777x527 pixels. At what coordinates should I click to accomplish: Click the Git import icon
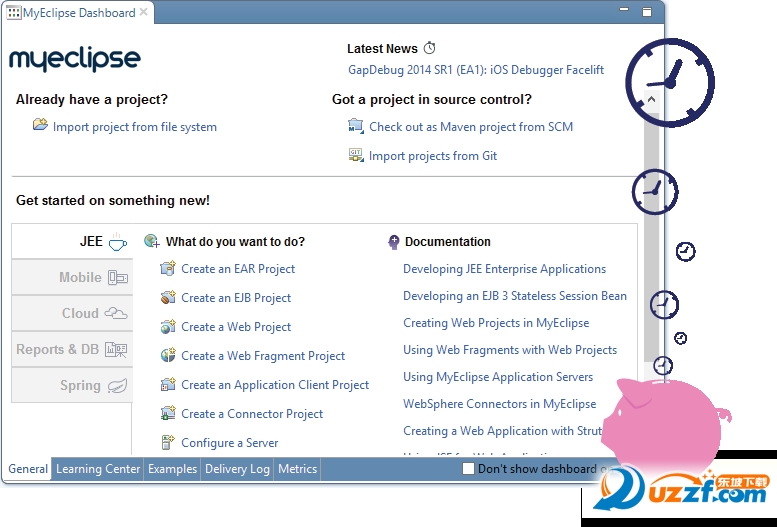[x=356, y=155]
